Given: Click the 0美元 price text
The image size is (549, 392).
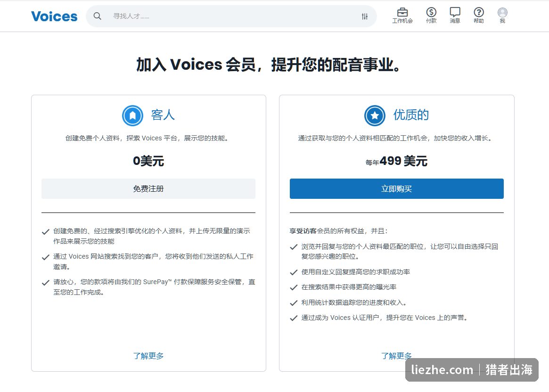Looking at the screenshot, I should coord(148,161).
